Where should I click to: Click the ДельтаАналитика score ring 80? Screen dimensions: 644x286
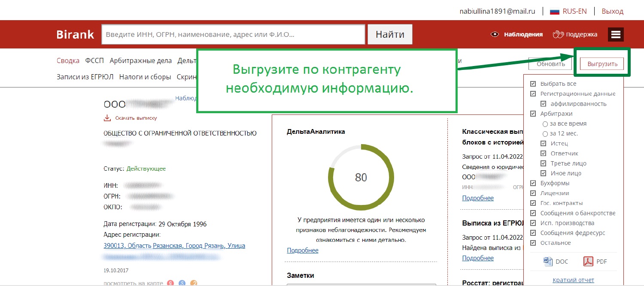pyautogui.click(x=361, y=177)
